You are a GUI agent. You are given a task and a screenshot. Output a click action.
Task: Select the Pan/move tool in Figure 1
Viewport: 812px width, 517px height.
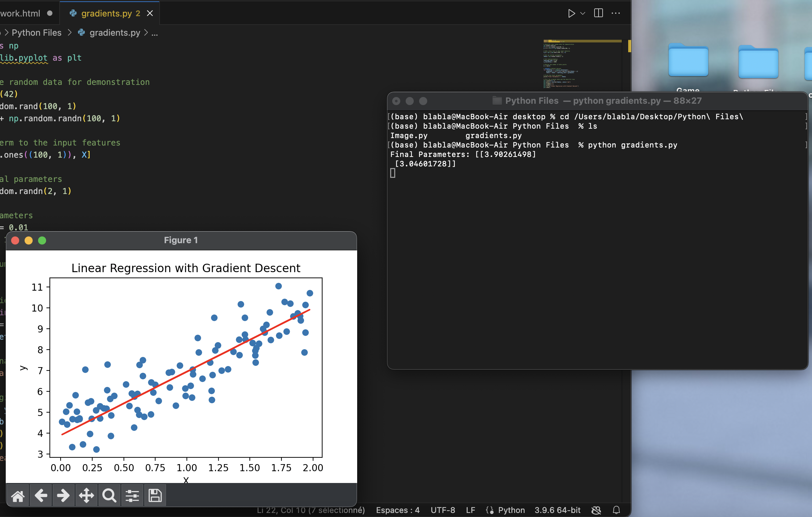[86, 496]
